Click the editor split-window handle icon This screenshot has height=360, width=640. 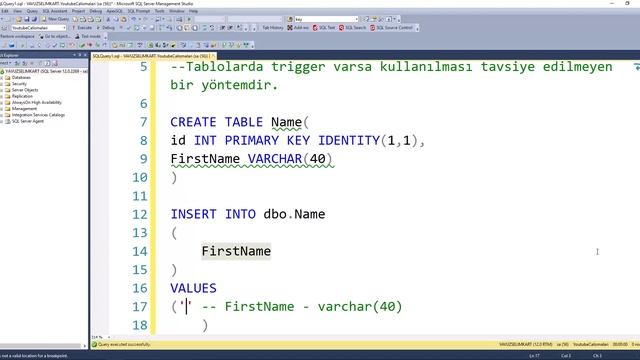tap(636, 66)
